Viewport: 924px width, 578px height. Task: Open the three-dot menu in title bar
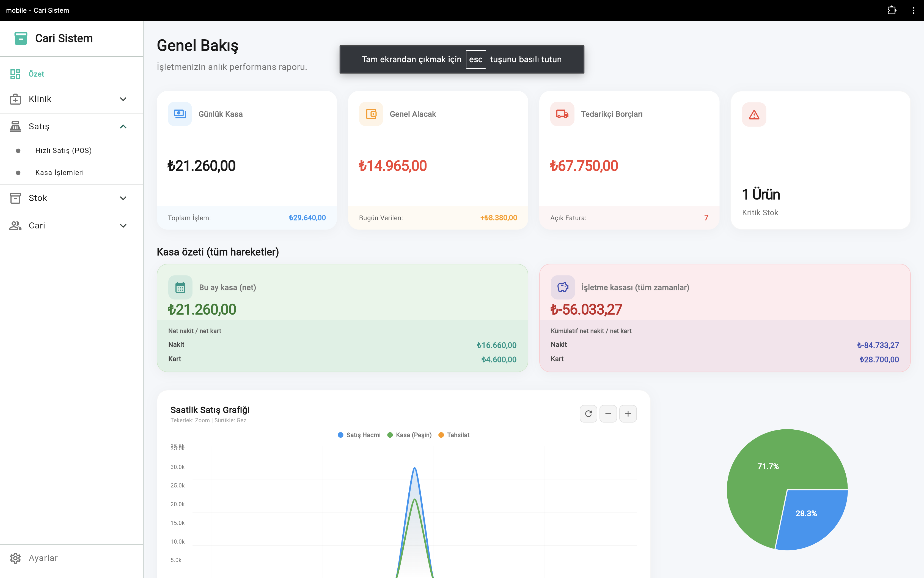[x=913, y=10]
